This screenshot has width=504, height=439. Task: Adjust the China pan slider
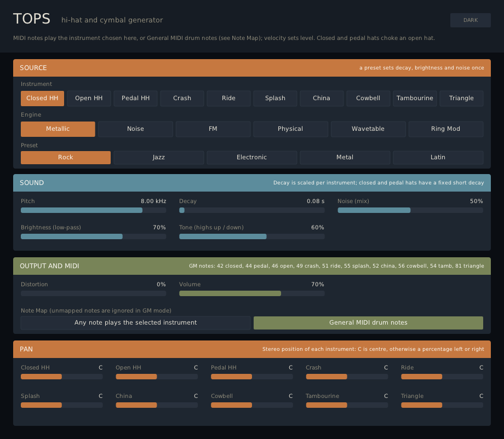[x=157, y=405]
